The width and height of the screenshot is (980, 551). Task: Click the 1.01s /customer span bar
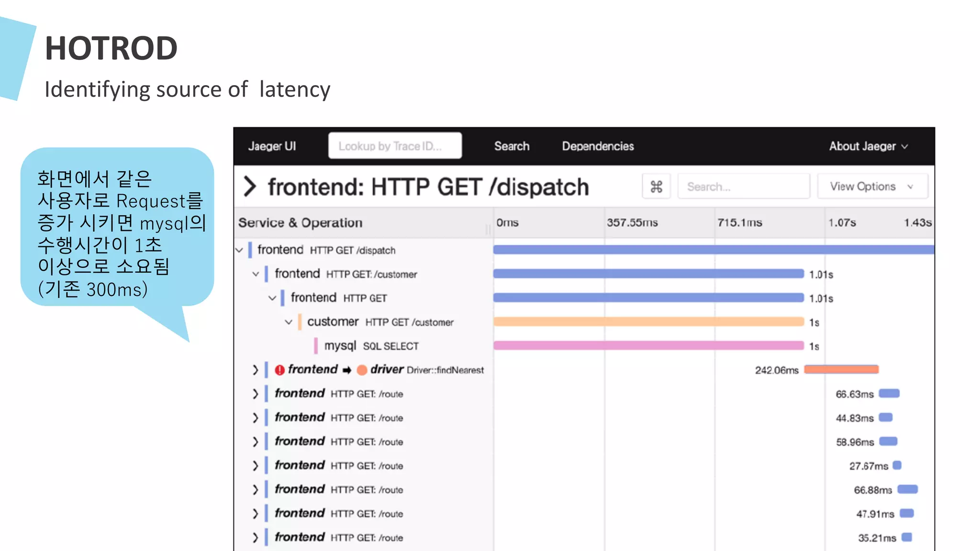tap(648, 274)
